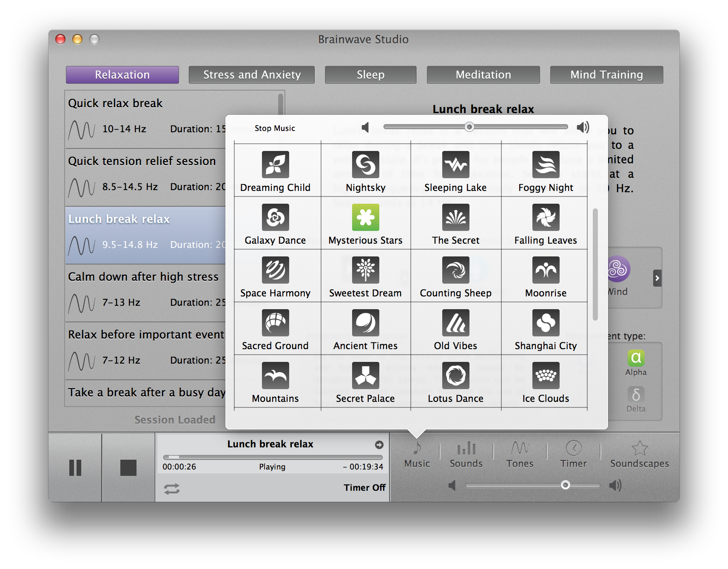
Task: Click the purple Wind sound icon
Action: 617,269
